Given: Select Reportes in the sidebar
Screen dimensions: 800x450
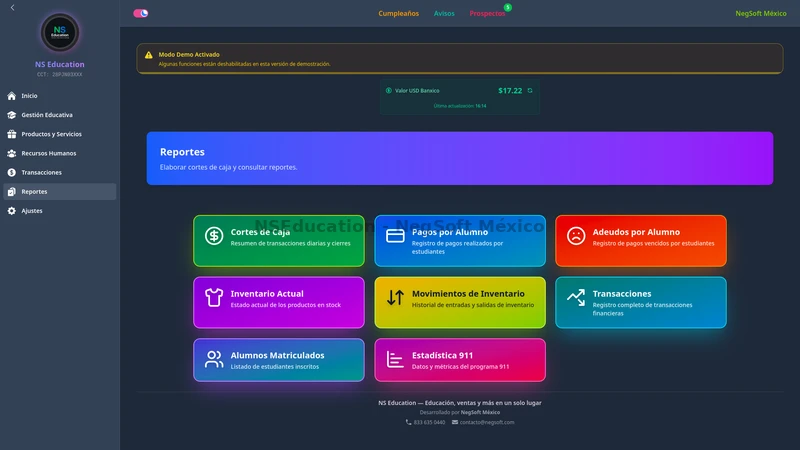Looking at the screenshot, I should (60, 191).
